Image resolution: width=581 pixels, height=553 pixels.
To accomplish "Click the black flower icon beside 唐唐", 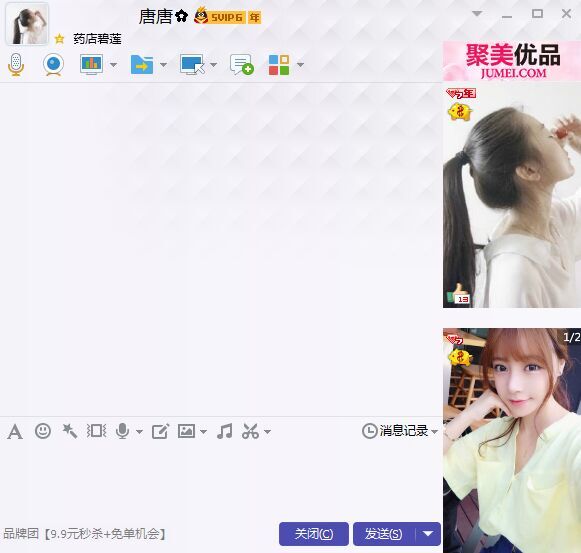I will coord(181,16).
